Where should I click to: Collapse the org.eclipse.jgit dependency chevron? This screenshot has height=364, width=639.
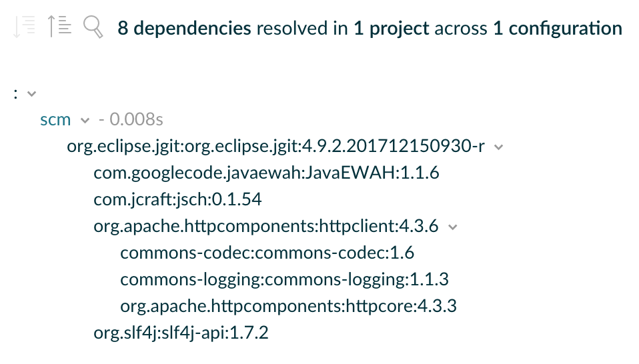click(x=498, y=147)
